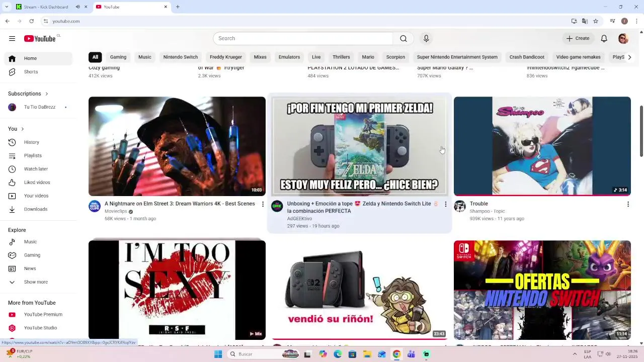The image size is (644, 362).
Task: Click the YouTube search input field
Action: pyautogui.click(x=303, y=39)
